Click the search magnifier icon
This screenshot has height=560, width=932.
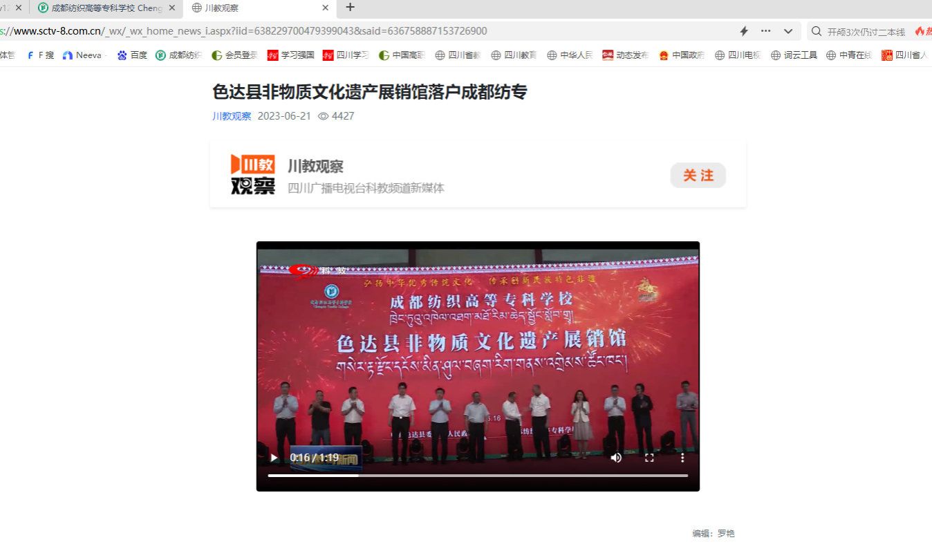[817, 31]
